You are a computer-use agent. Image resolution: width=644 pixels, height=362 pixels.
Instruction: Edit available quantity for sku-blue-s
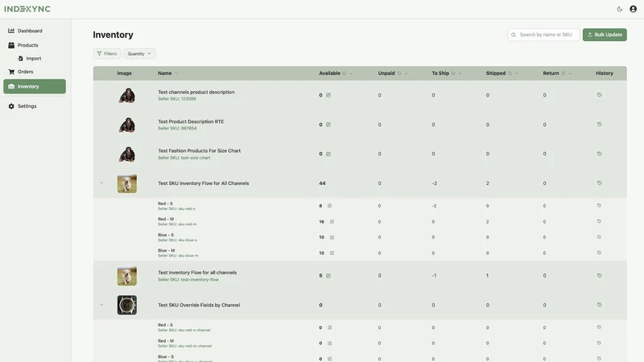pyautogui.click(x=332, y=237)
